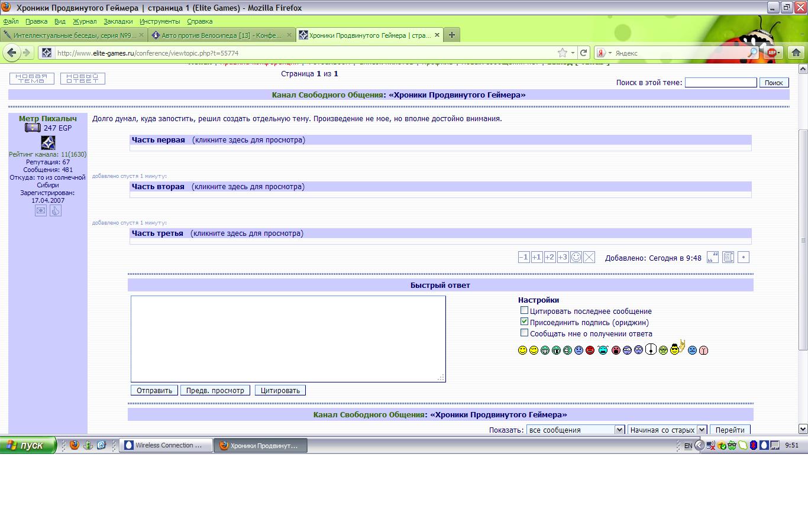
Task: Insert the red angry smiley
Action: click(x=590, y=351)
